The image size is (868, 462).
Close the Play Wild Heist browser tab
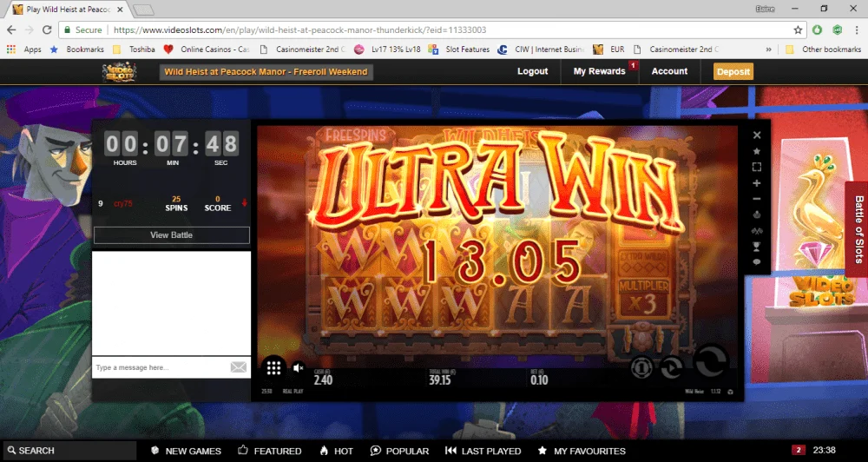click(120, 10)
